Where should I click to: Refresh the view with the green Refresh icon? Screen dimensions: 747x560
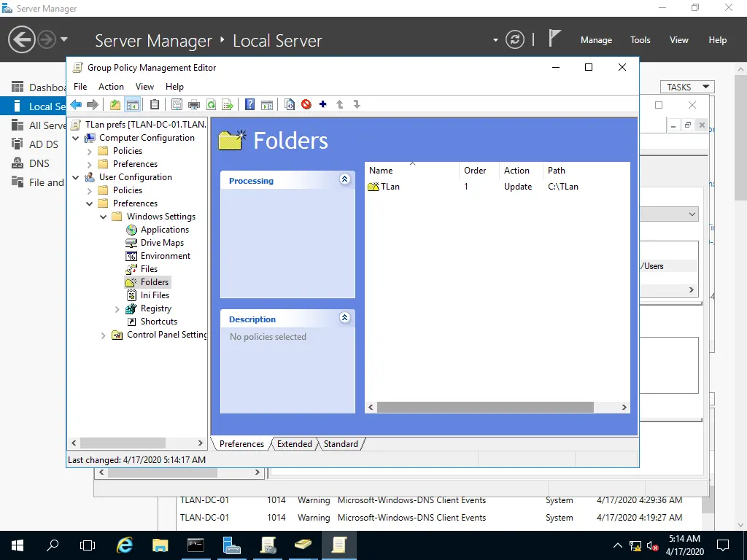(211, 104)
